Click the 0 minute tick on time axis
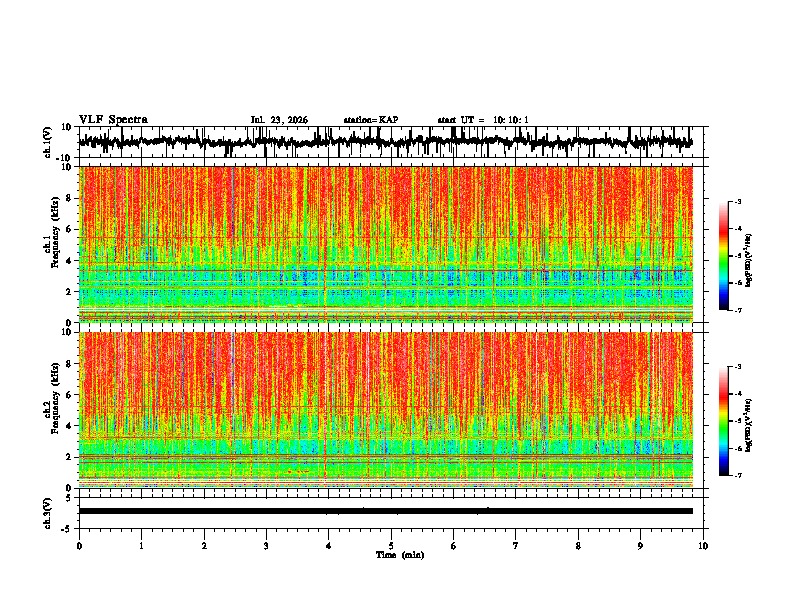Screen dimensions: 792x612 coord(79,546)
